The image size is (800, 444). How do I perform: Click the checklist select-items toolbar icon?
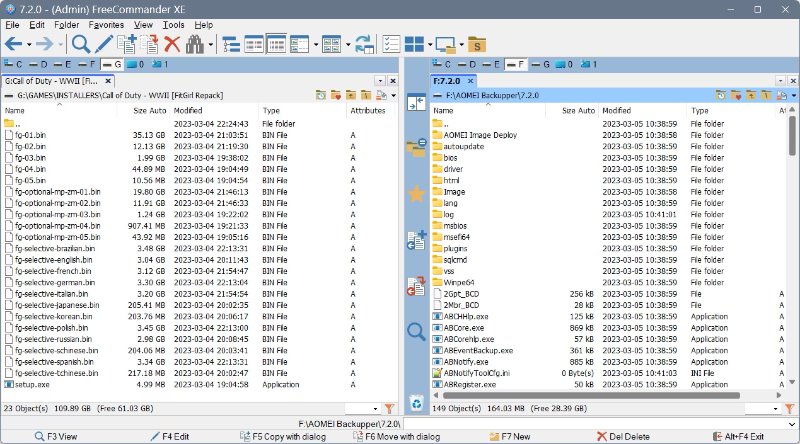click(391, 44)
